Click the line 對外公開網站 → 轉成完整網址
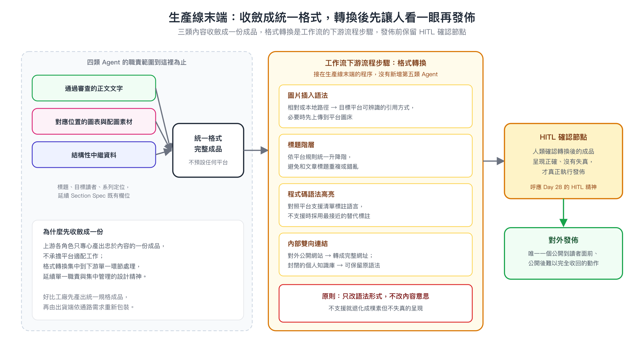The image size is (644, 349). point(331,256)
